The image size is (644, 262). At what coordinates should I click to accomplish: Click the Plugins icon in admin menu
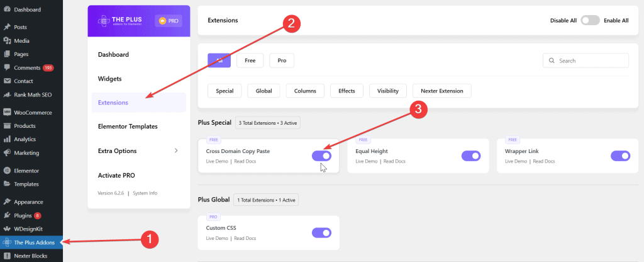[7, 215]
